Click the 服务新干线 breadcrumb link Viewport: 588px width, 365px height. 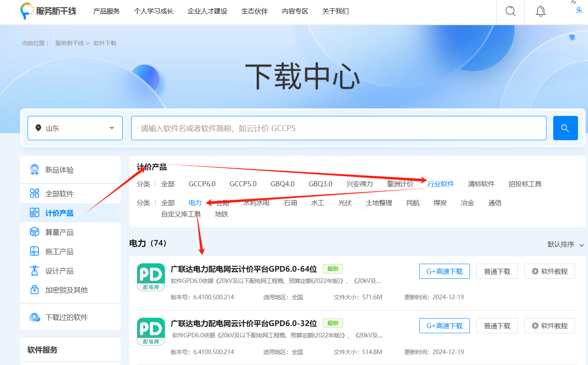(x=70, y=43)
